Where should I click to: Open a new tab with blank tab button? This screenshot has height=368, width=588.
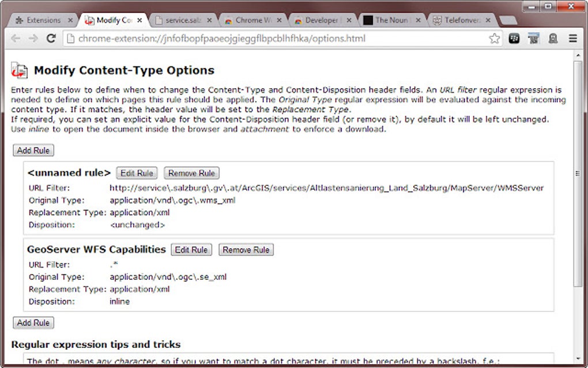[508, 20]
